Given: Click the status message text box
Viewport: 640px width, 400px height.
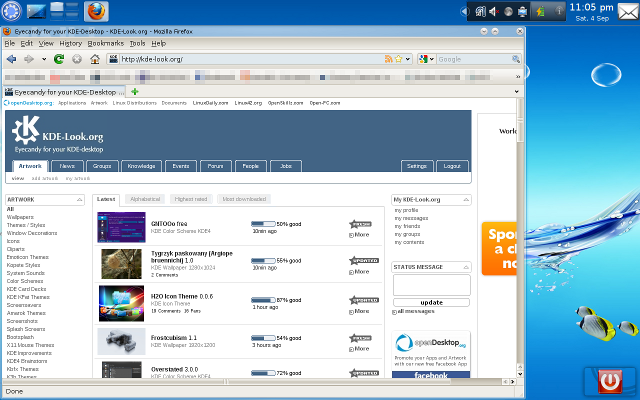Looking at the screenshot, I should (431, 285).
